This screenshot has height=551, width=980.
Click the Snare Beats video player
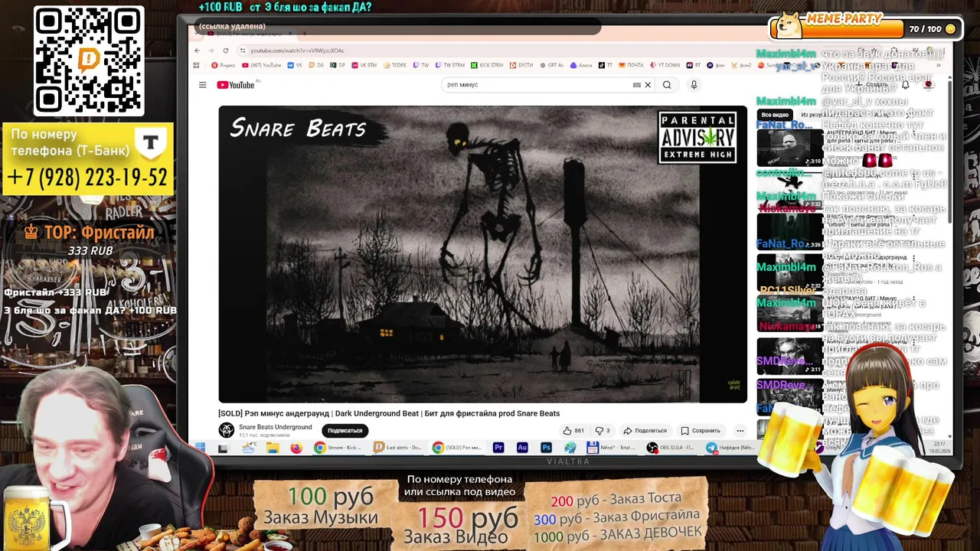tap(482, 254)
